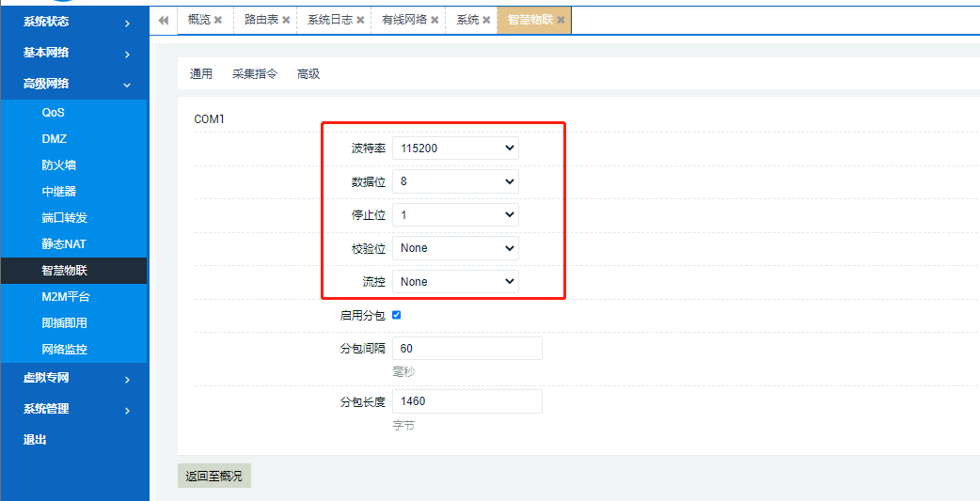This screenshot has width=980, height=501.
Task: Expand the 系统状态 sidebar chevron
Action: [x=127, y=23]
